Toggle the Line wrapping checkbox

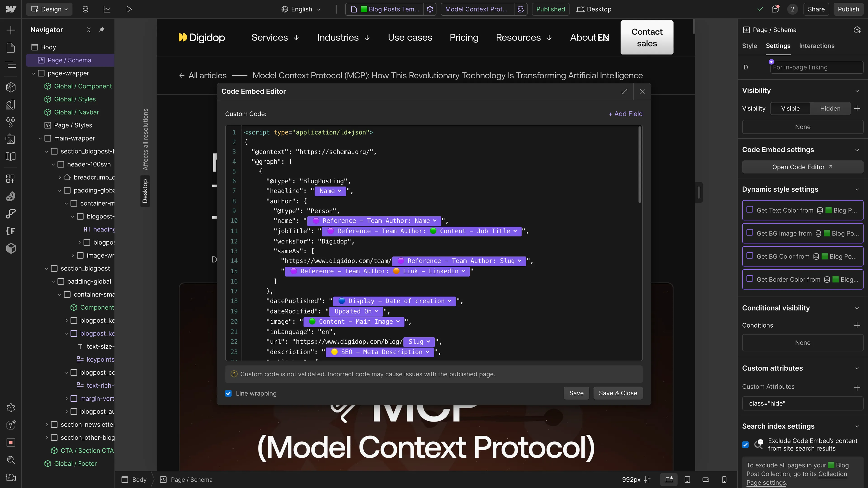pyautogui.click(x=229, y=393)
